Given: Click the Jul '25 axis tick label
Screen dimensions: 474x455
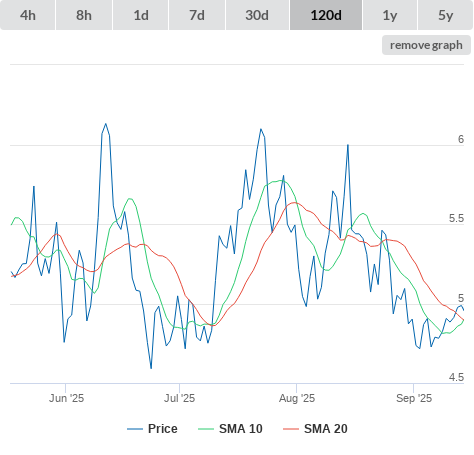Looking at the screenshot, I should pyautogui.click(x=179, y=398).
